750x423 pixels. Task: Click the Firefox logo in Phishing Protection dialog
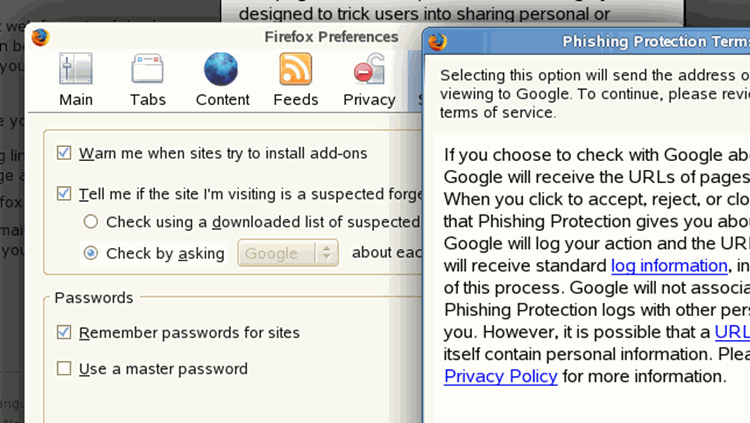(437, 42)
